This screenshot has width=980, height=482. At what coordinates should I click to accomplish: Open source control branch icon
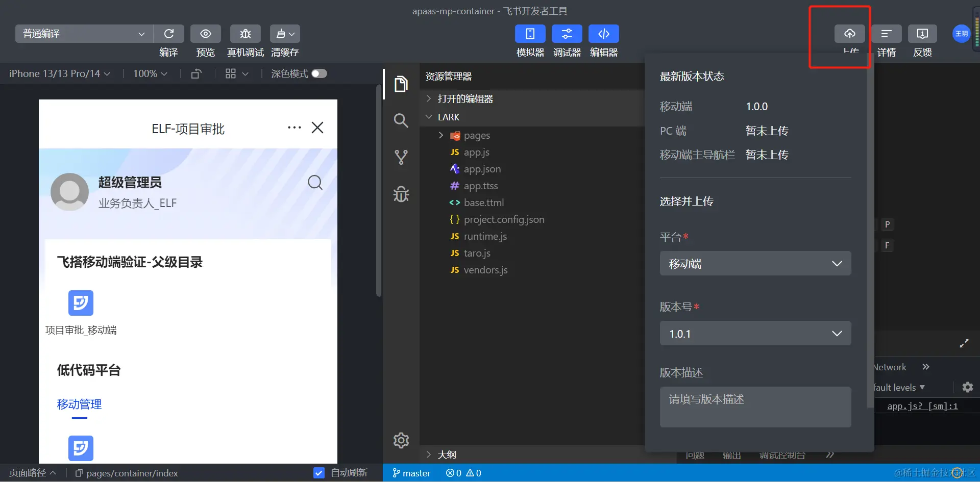tap(401, 157)
